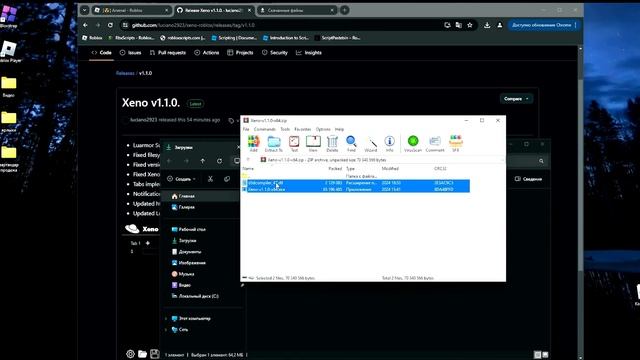Viewport: 640px width, 360px height.
Task: Click the Add icon in WinRAR toolbar
Action: pos(253,143)
